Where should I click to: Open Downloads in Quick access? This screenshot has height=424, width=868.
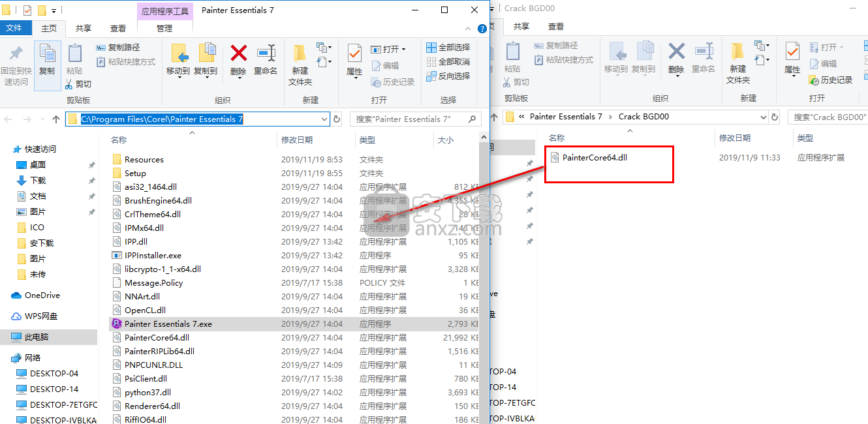38,181
